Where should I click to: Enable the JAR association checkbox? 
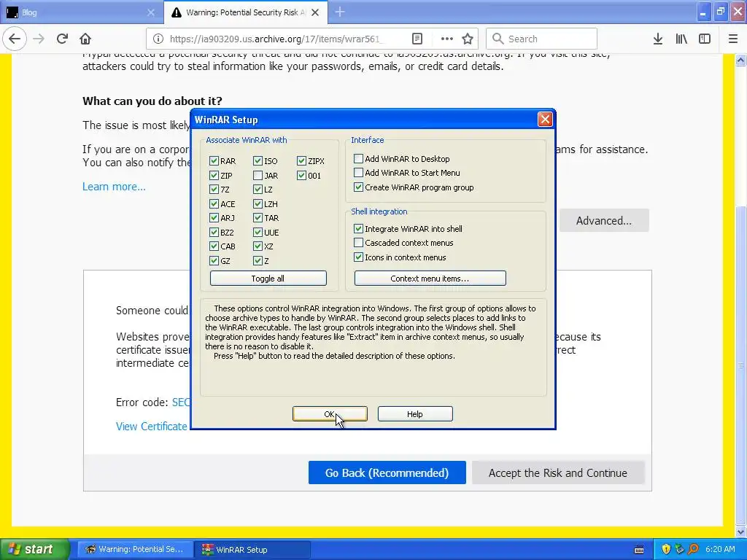pyautogui.click(x=258, y=175)
